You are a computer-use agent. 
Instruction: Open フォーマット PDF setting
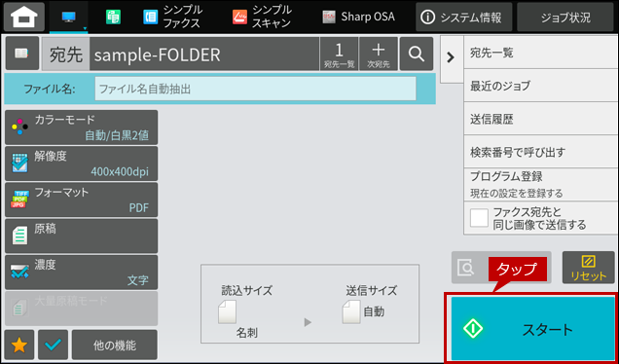click(82, 200)
